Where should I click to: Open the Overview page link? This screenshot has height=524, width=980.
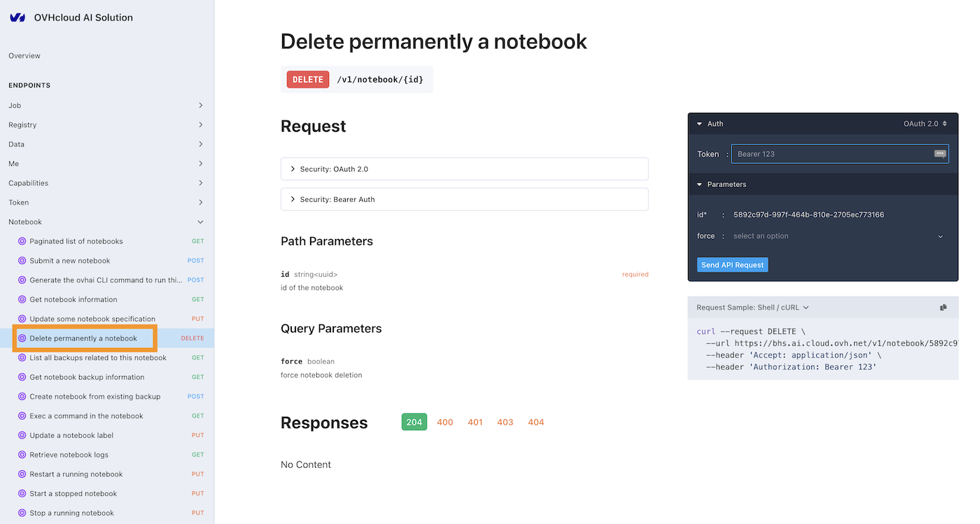pos(24,56)
